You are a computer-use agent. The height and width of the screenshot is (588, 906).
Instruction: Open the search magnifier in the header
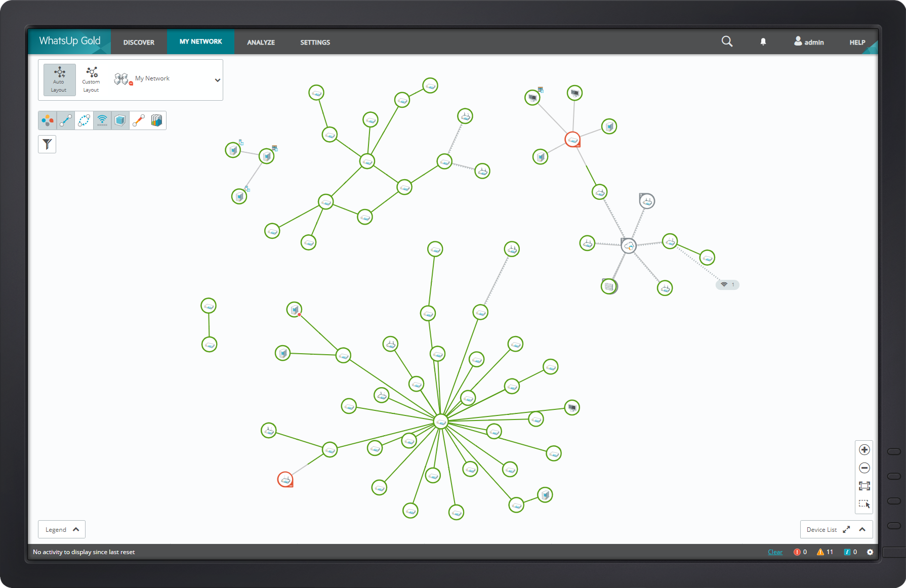727,41
